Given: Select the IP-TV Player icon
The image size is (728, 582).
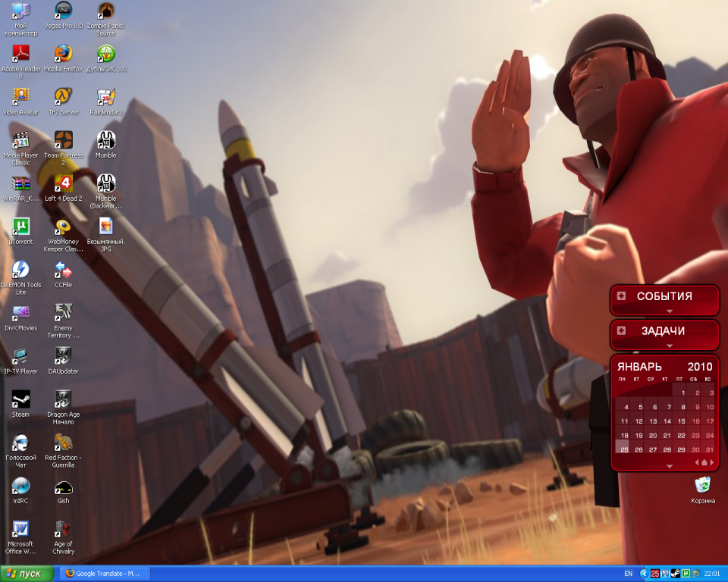Looking at the screenshot, I should (20, 361).
